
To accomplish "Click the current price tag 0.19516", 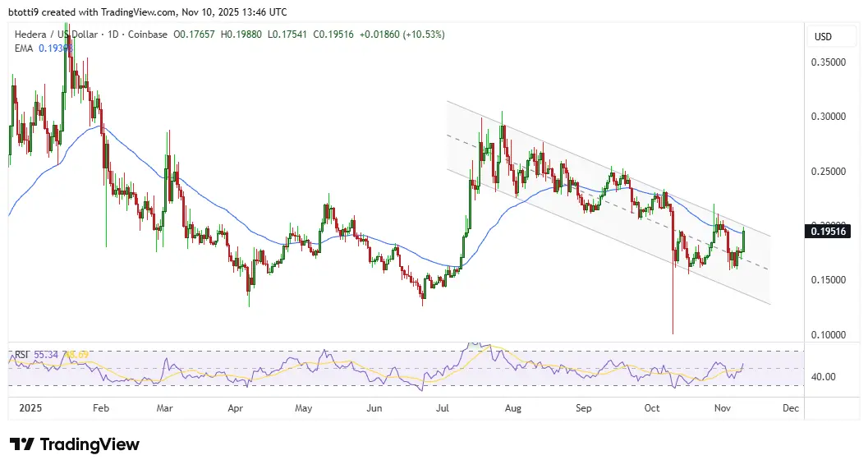I will [x=827, y=231].
